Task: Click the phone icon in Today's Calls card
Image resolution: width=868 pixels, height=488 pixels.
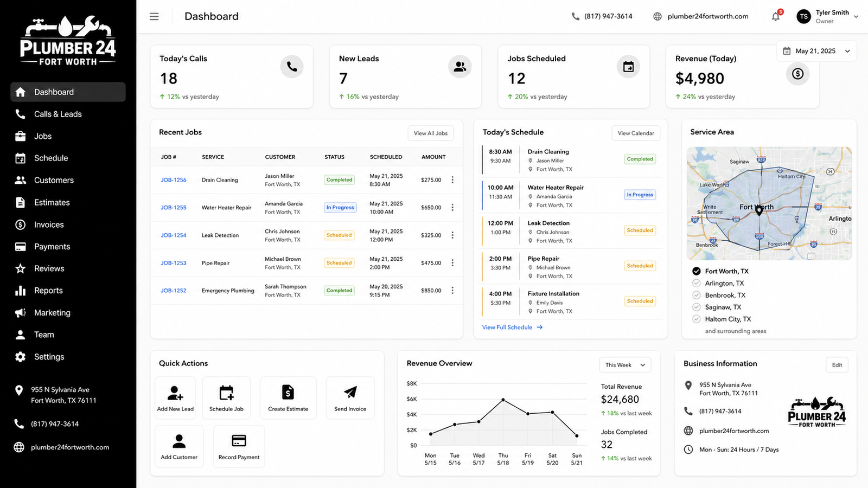Action: pos(292,67)
